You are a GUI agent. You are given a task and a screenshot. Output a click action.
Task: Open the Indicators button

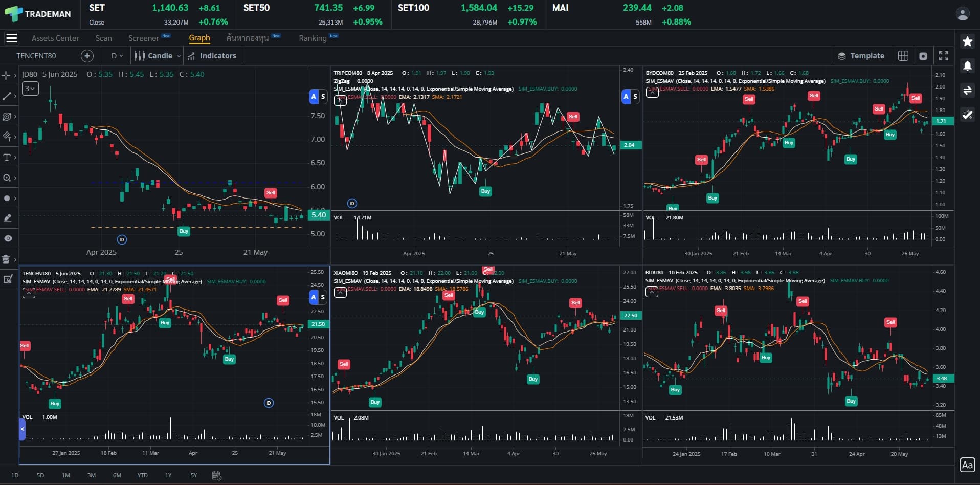212,56
